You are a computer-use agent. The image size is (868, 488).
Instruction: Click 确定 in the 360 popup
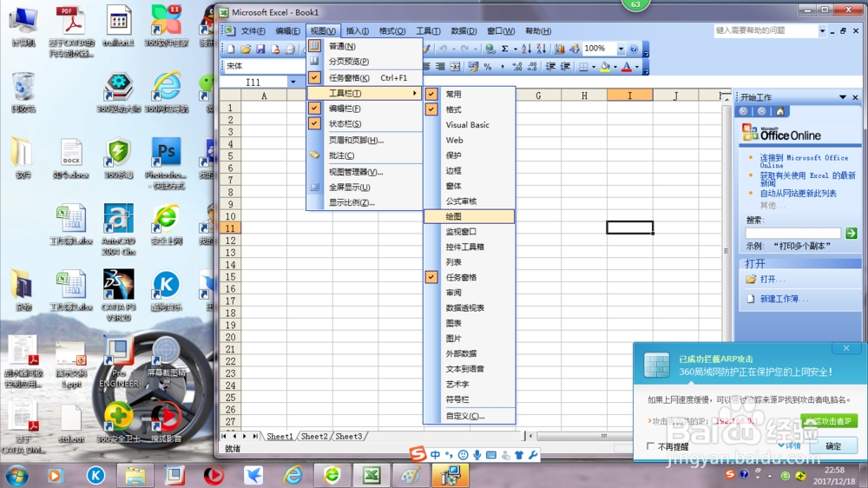tap(833, 446)
